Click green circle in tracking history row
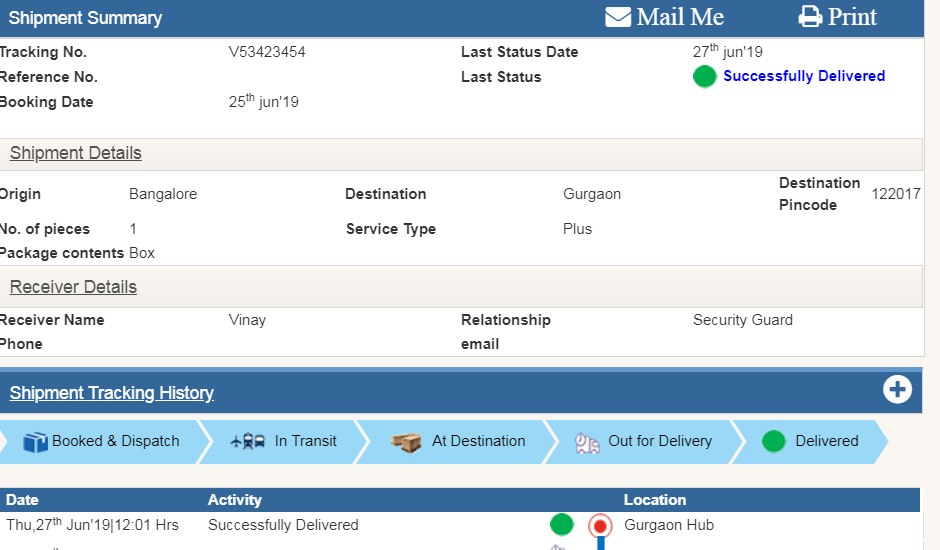Viewport: 940px width, 550px height. pyautogui.click(x=562, y=525)
